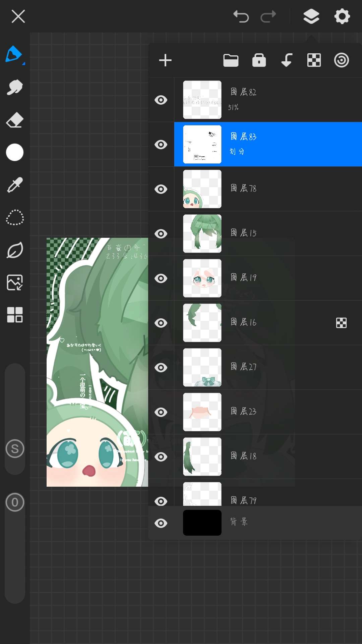Undo the last action
362x644 pixels.
click(241, 16)
